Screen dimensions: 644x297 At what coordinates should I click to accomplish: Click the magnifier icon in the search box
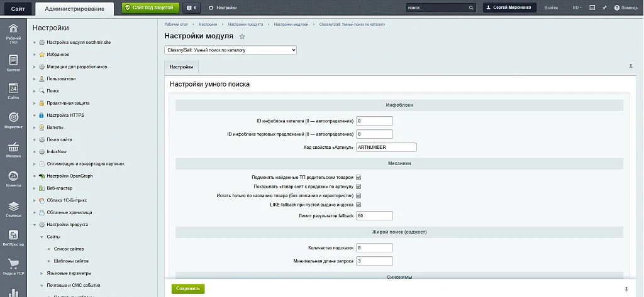pyautogui.click(x=471, y=8)
